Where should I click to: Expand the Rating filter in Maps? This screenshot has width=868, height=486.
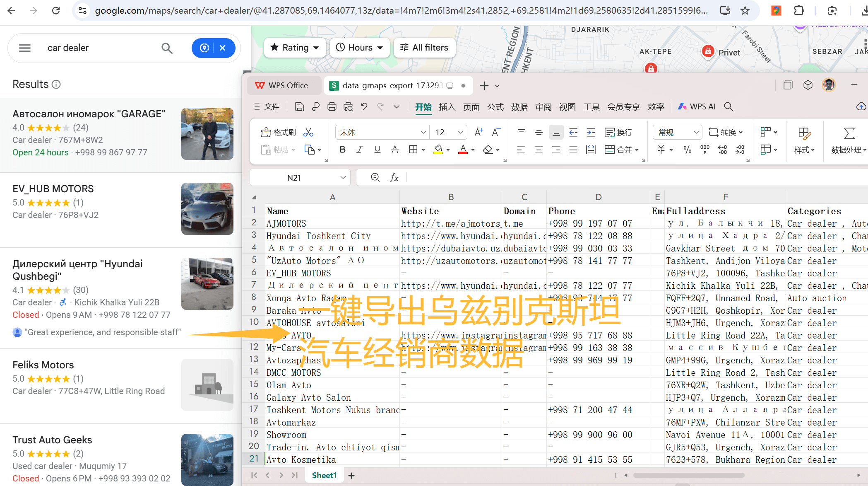click(294, 48)
